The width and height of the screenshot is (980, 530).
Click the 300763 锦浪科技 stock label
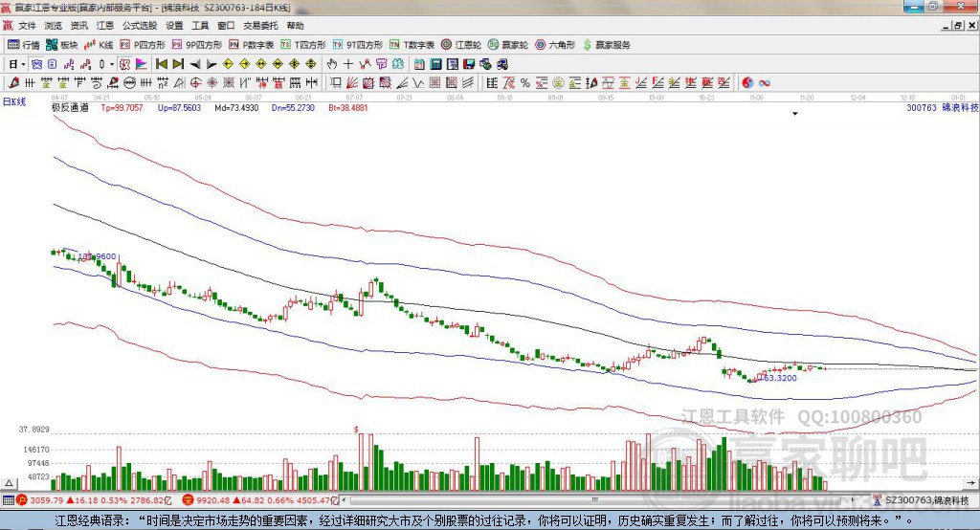tap(943, 107)
